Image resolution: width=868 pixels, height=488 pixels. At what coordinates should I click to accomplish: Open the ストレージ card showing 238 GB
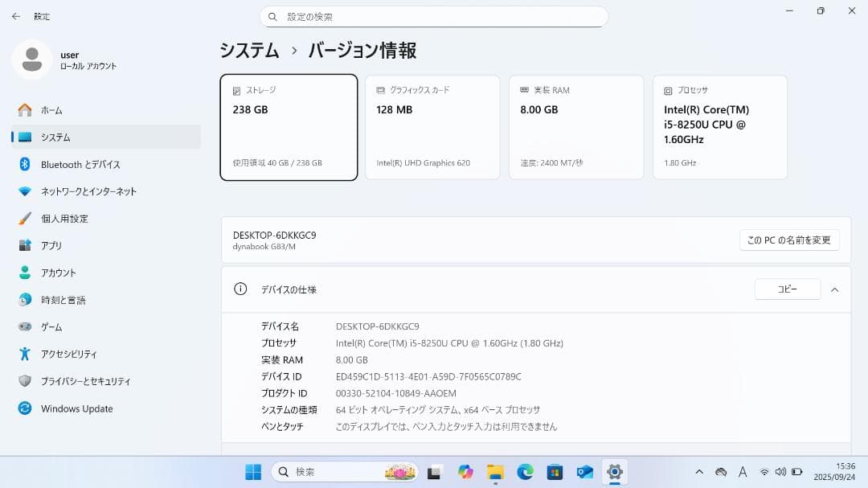point(289,127)
